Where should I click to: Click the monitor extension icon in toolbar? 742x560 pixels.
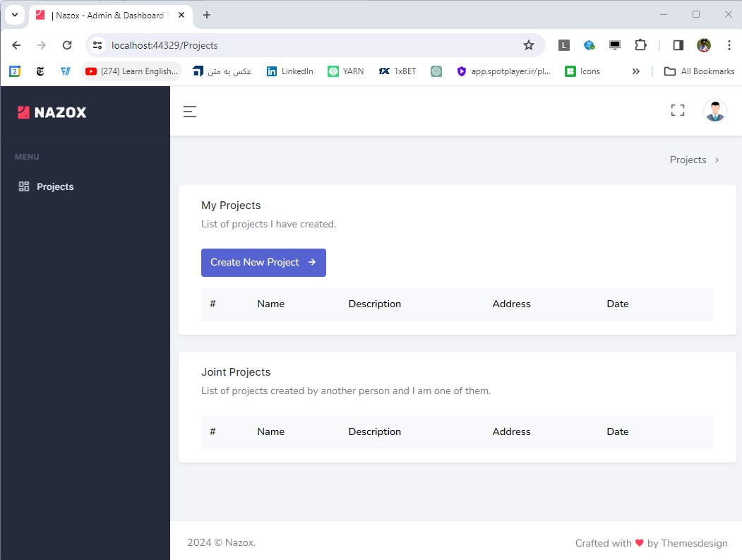click(x=615, y=45)
